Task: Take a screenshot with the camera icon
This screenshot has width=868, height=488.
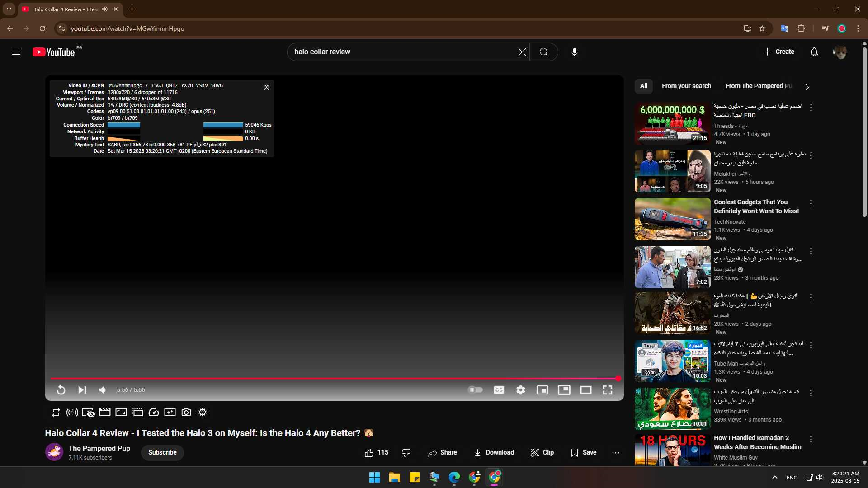Action: (x=186, y=413)
